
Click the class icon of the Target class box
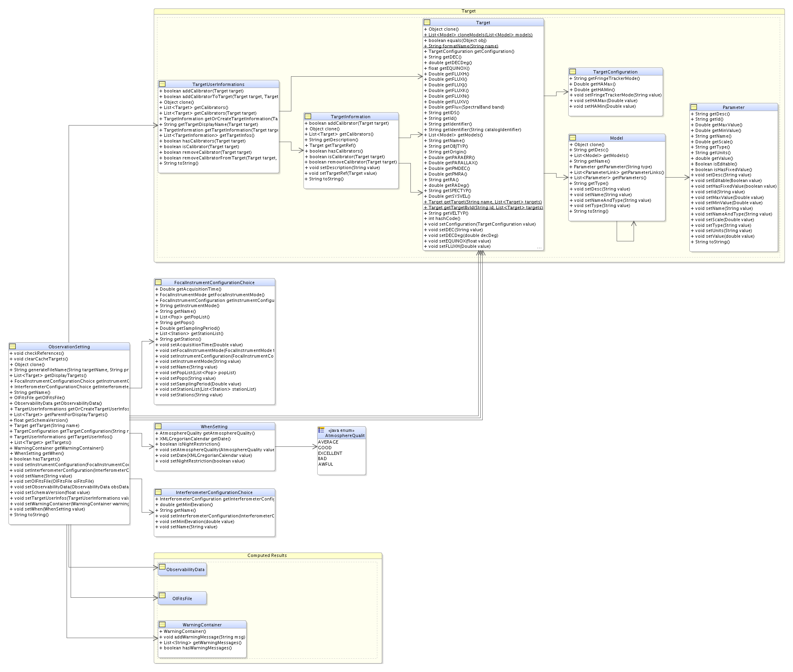pos(427,22)
